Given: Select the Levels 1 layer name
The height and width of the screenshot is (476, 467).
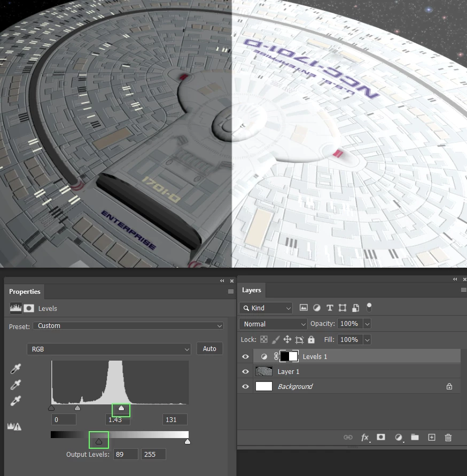Looking at the screenshot, I should click(315, 356).
